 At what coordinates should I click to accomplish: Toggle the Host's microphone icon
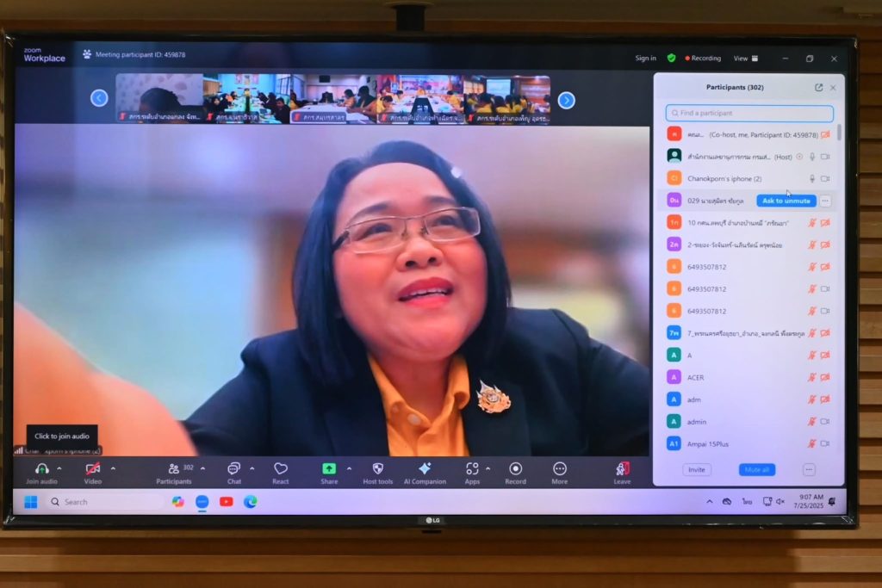click(812, 157)
